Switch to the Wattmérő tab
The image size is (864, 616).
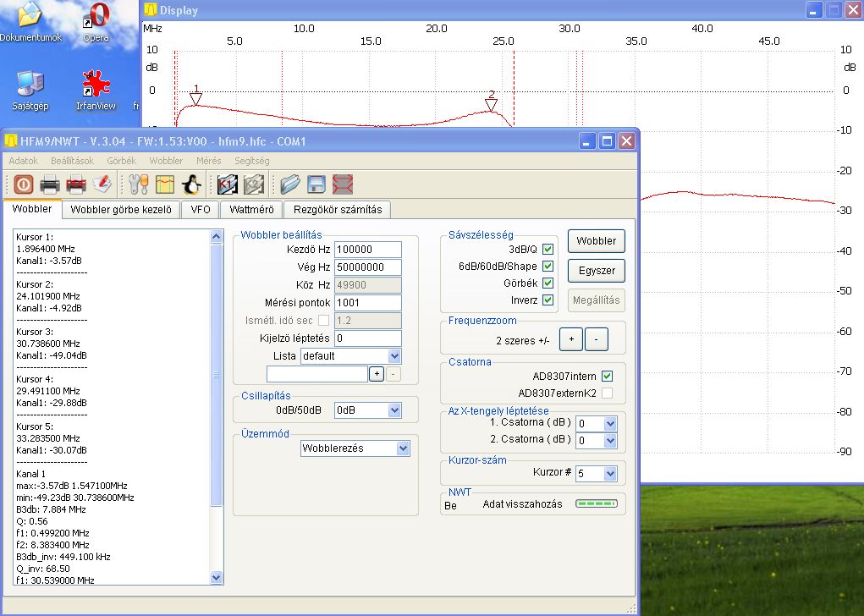pos(251,209)
